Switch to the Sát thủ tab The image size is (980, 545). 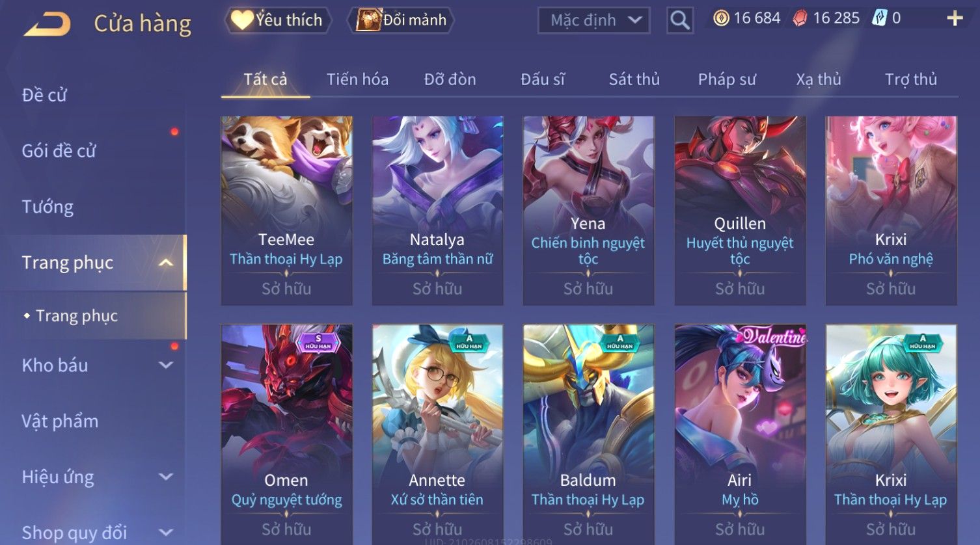click(634, 79)
